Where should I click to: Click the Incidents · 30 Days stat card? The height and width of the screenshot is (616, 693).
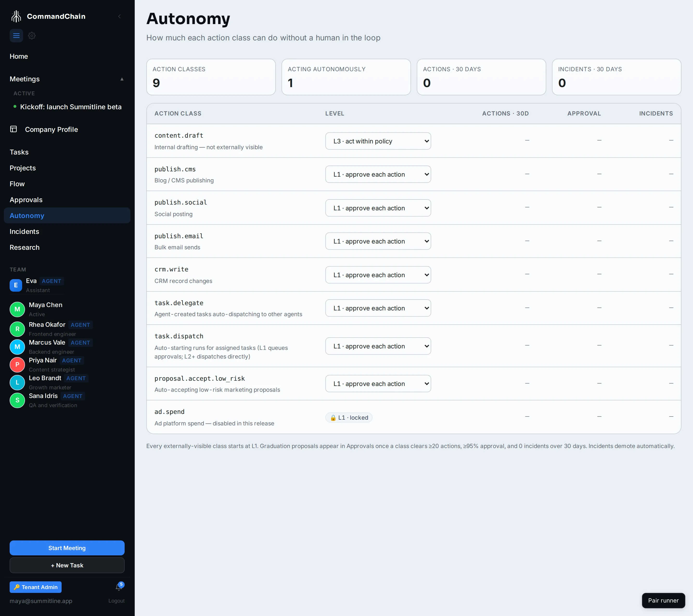click(616, 77)
